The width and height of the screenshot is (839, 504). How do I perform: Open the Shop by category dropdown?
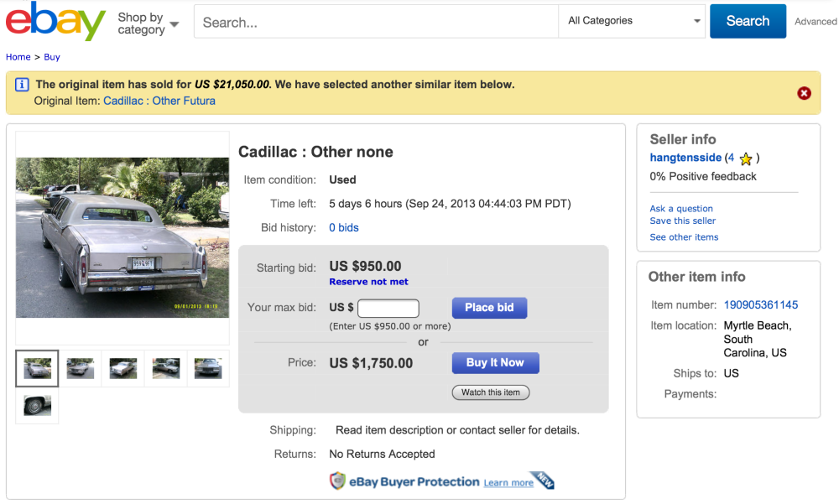(x=149, y=23)
